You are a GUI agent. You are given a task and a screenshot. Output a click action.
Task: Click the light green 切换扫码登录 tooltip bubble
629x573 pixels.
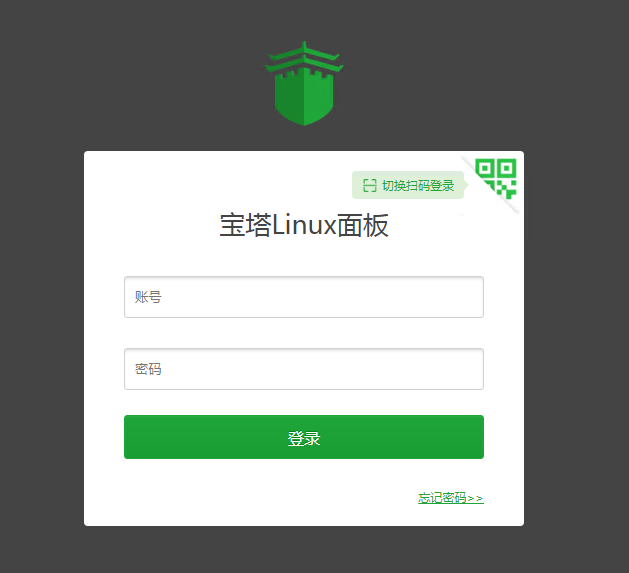click(408, 185)
